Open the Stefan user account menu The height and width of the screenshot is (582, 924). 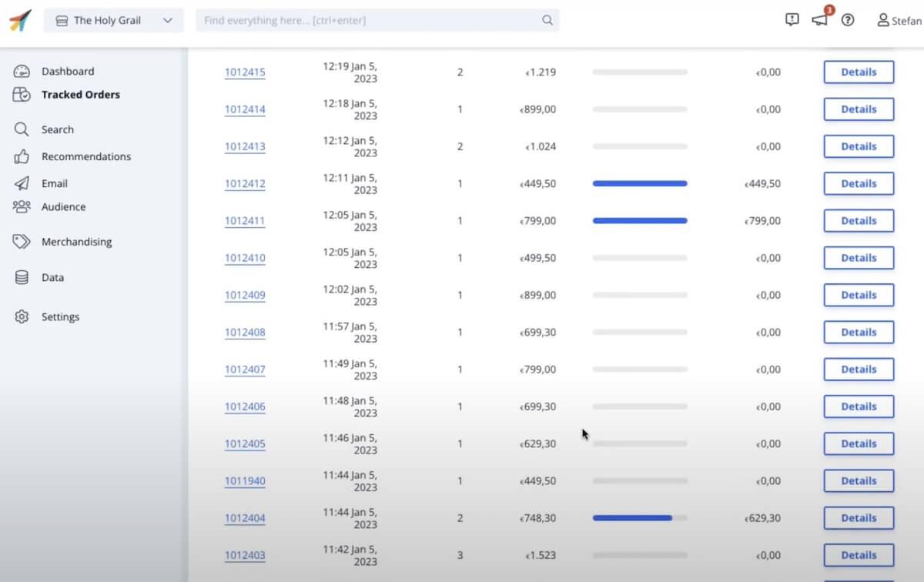899,21
